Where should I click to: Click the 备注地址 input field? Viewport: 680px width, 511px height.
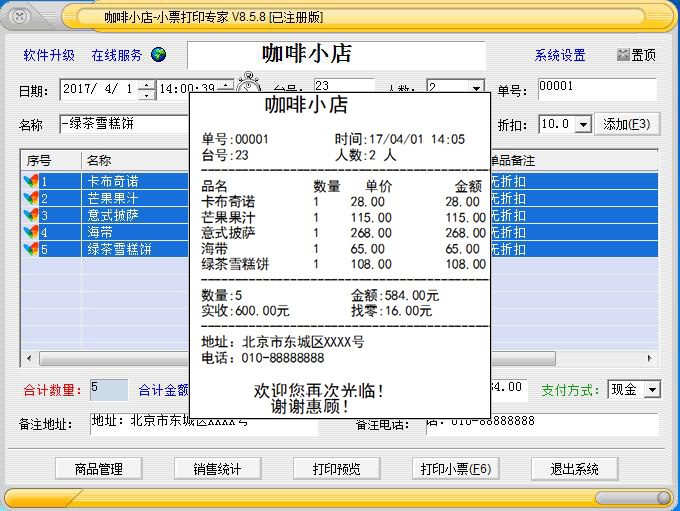click(202, 424)
